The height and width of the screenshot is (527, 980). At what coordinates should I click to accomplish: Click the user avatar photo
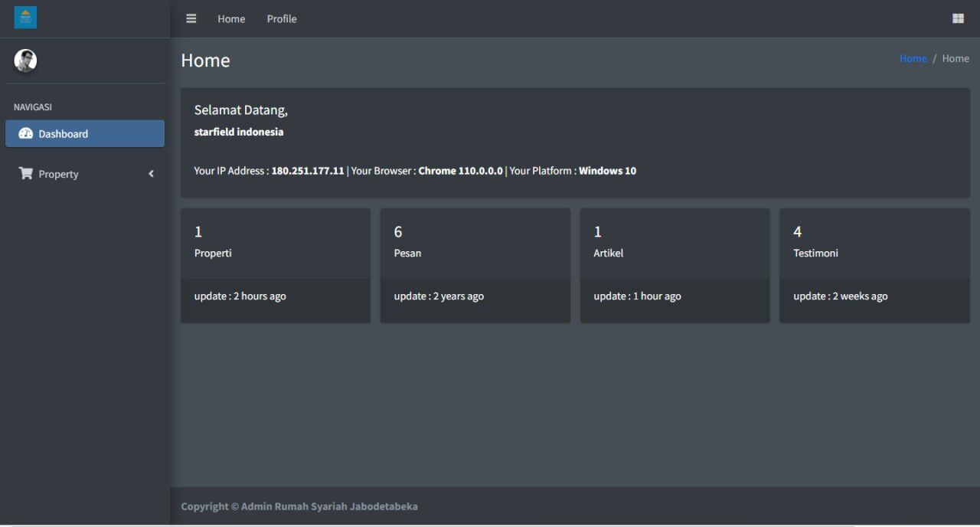tap(25, 61)
